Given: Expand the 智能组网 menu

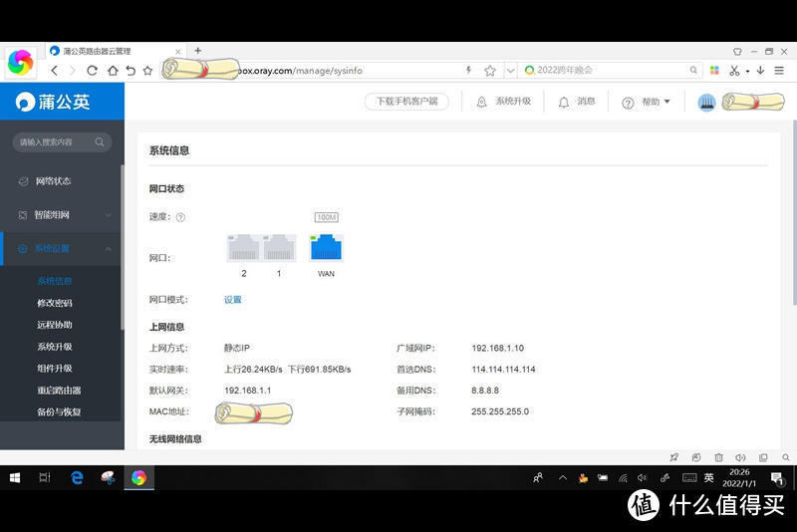Looking at the screenshot, I should pyautogui.click(x=62, y=215).
